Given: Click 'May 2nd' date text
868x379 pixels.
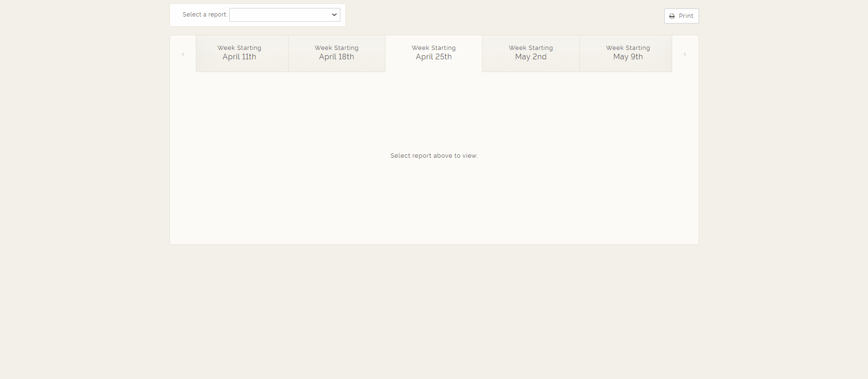Looking at the screenshot, I should [x=530, y=57].
